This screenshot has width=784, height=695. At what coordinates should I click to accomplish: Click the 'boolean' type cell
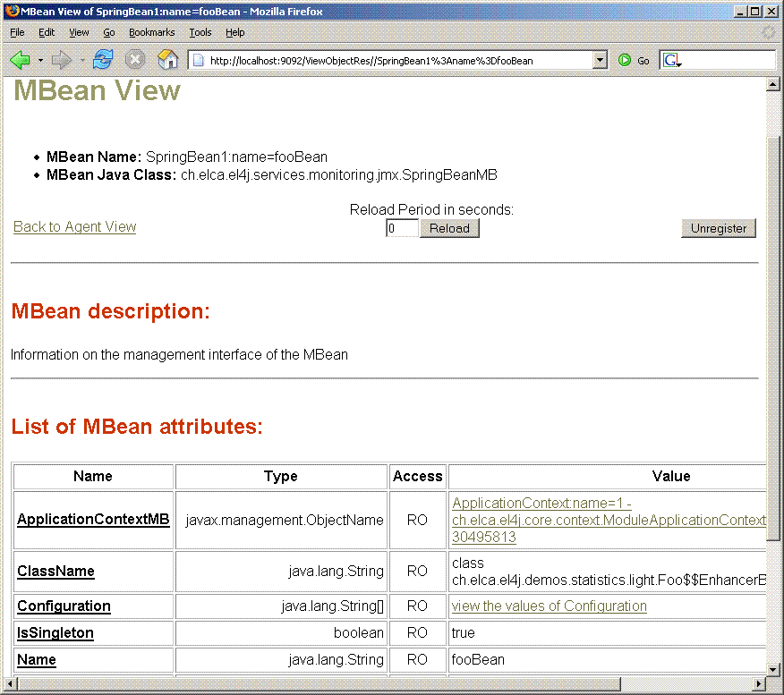click(282, 633)
